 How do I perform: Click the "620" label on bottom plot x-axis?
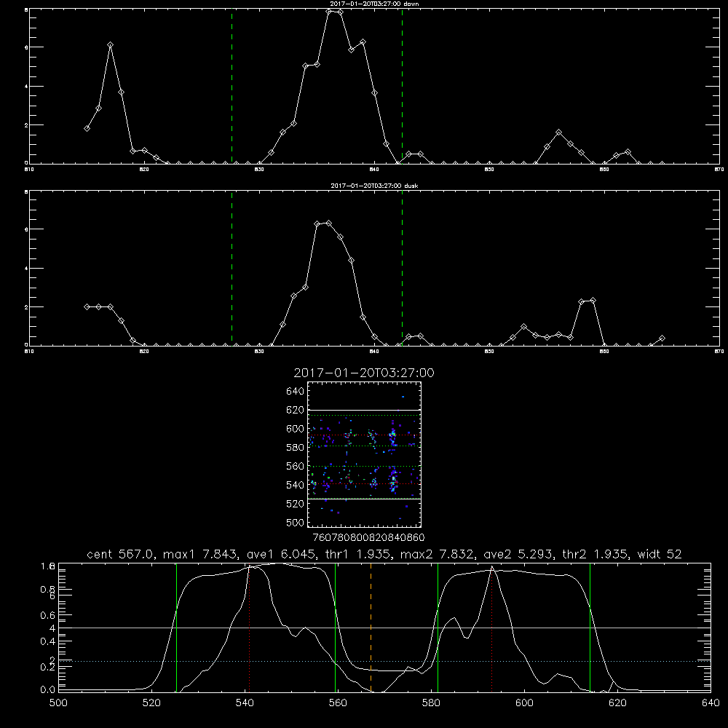click(617, 703)
